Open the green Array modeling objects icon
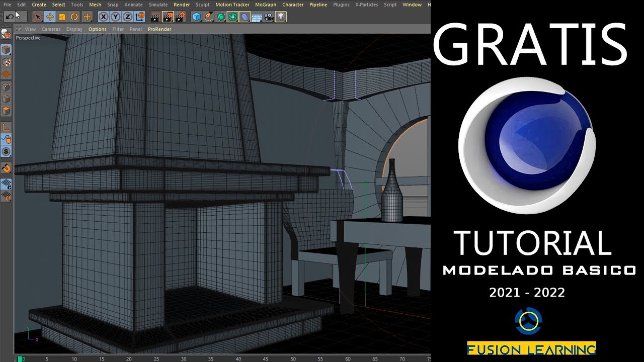 tap(232, 17)
